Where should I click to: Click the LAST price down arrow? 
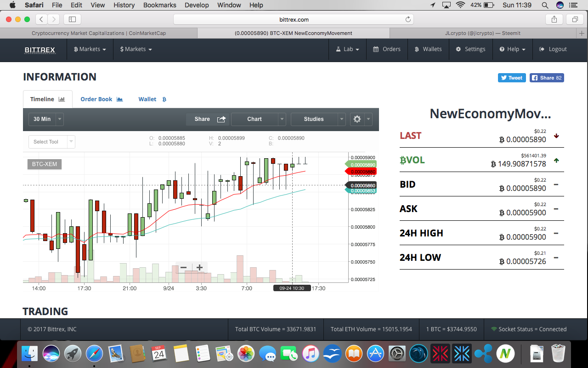[x=556, y=136]
